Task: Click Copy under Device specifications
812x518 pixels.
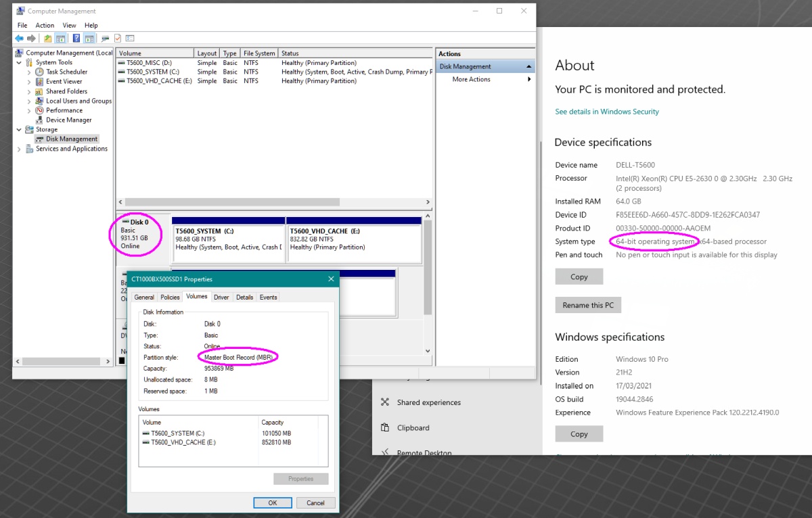Action: (579, 277)
